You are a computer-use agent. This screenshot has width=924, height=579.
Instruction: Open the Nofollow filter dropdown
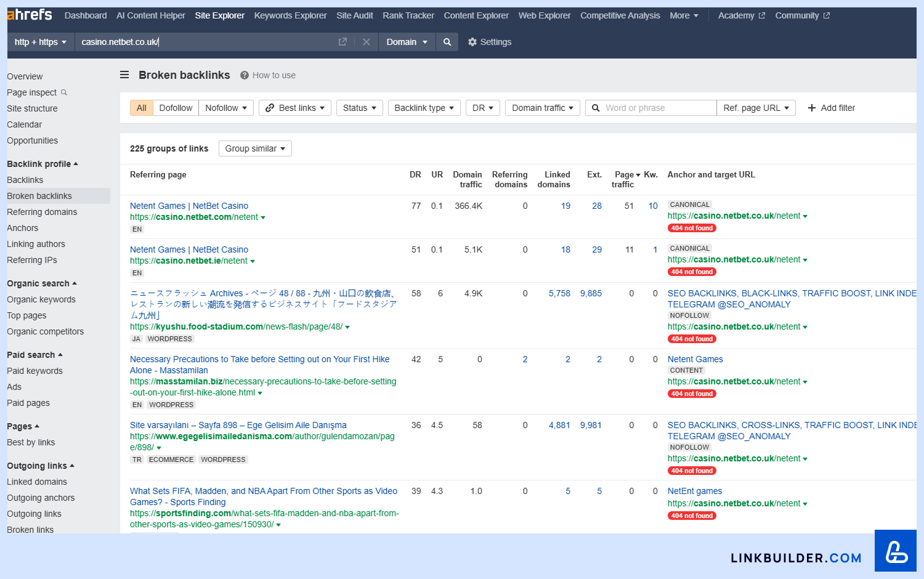point(226,108)
